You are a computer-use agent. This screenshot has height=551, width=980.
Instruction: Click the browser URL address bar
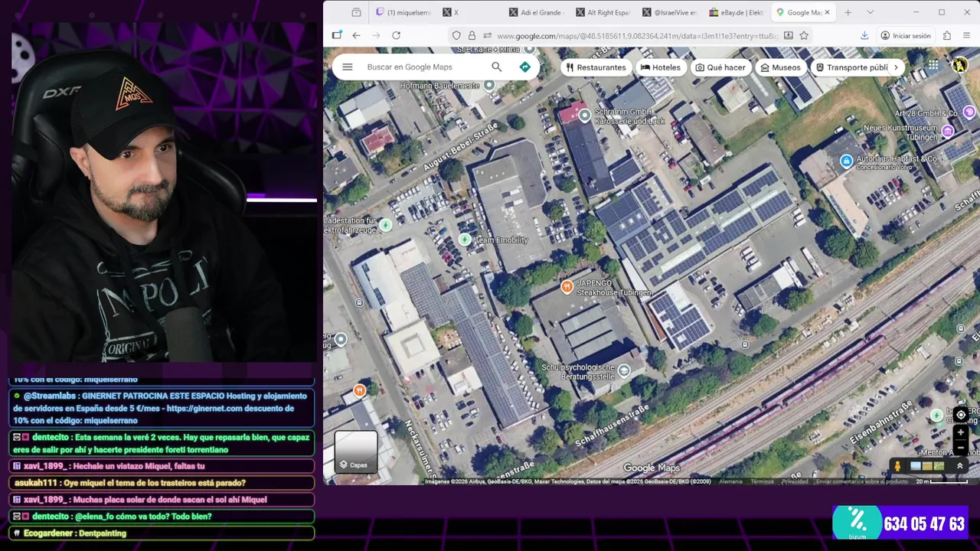(x=637, y=35)
